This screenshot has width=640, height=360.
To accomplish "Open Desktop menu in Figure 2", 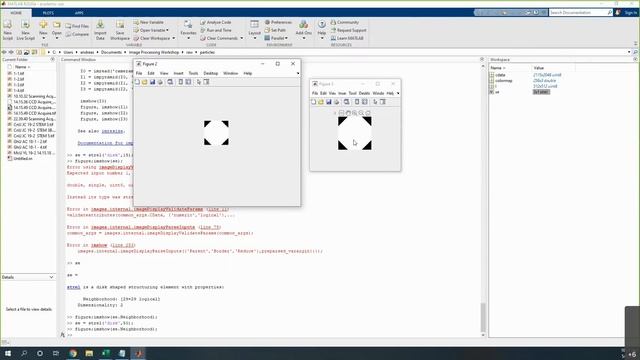I will tap(211, 73).
